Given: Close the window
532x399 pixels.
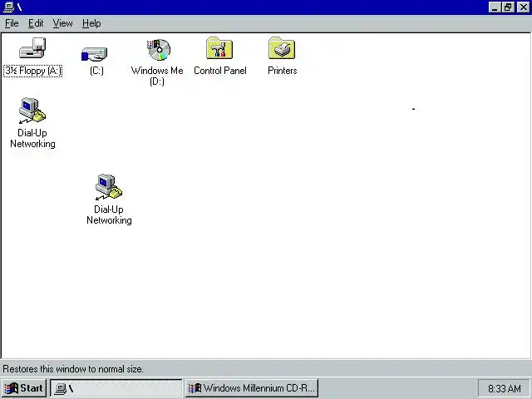Looking at the screenshot, I should tap(523, 7).
